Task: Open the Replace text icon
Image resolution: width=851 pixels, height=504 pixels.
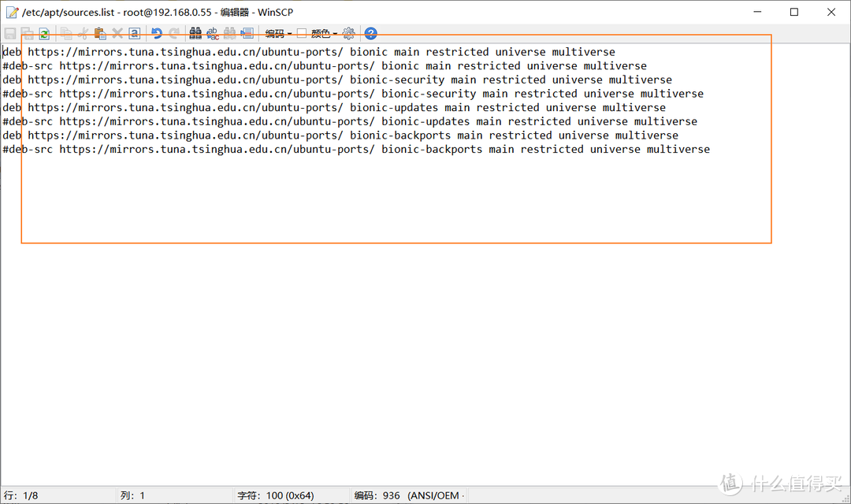Action: point(213,34)
